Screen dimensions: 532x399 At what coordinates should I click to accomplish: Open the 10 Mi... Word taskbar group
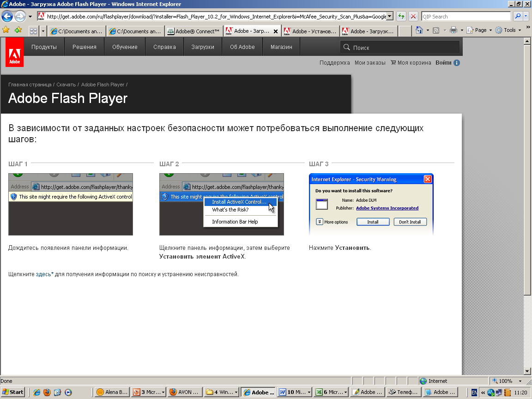295,392
